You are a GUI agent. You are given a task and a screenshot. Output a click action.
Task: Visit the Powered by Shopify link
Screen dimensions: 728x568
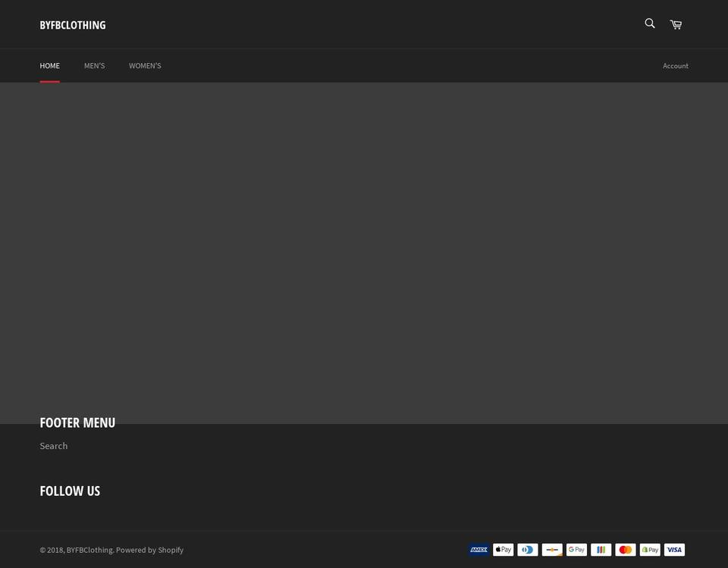pos(149,550)
